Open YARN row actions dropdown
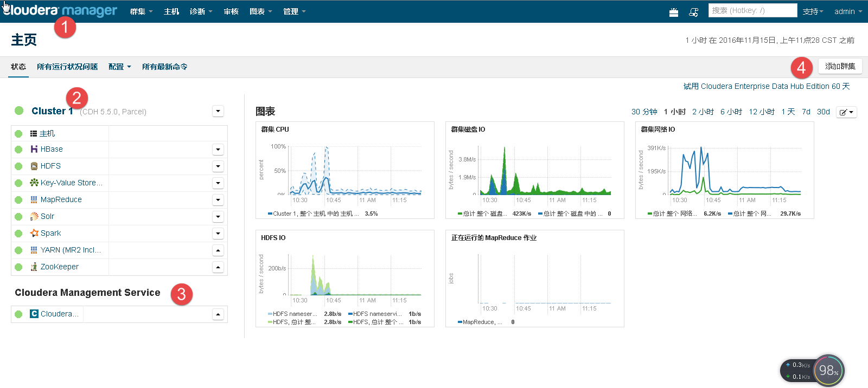Viewport: 868px width, 388px height. pos(218,250)
